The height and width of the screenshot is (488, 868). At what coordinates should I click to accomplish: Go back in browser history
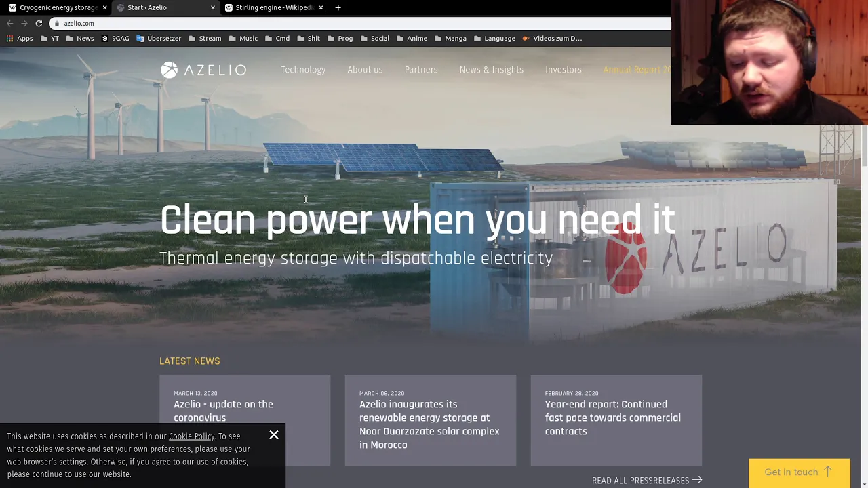click(10, 23)
